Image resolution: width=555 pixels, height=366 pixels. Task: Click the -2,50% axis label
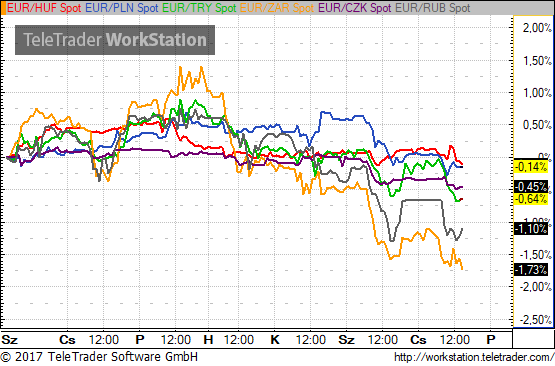(x=536, y=320)
